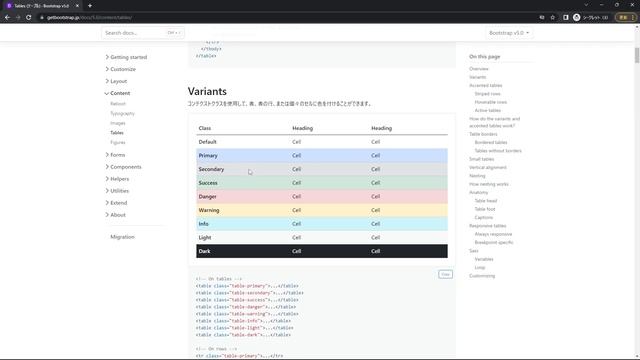Open the Figures docs page
This screenshot has width=640, height=360.
(x=118, y=142)
